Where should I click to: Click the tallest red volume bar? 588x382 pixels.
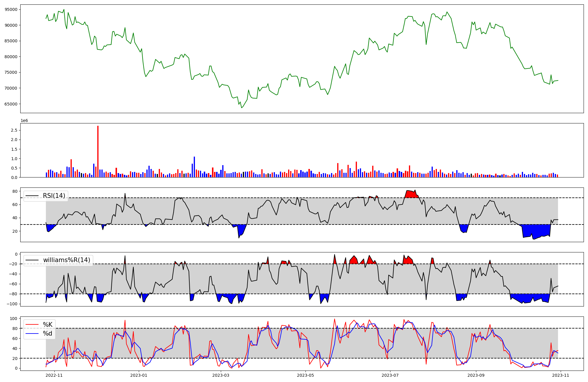point(98,151)
